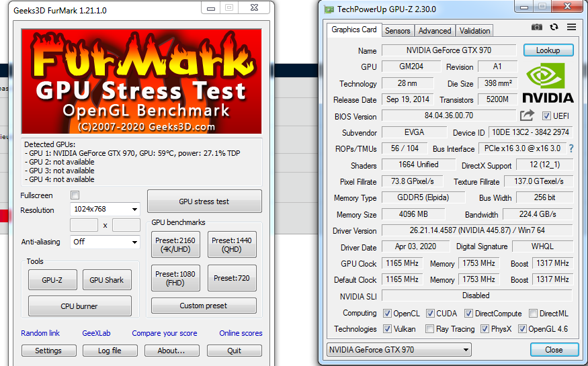Click the GPU name field NVIDIA GeForce GTX 970
The image size is (588, 366).
click(449, 50)
